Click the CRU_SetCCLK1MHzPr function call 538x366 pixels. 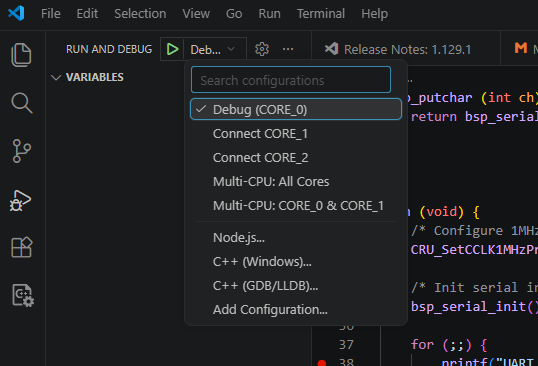474,250
